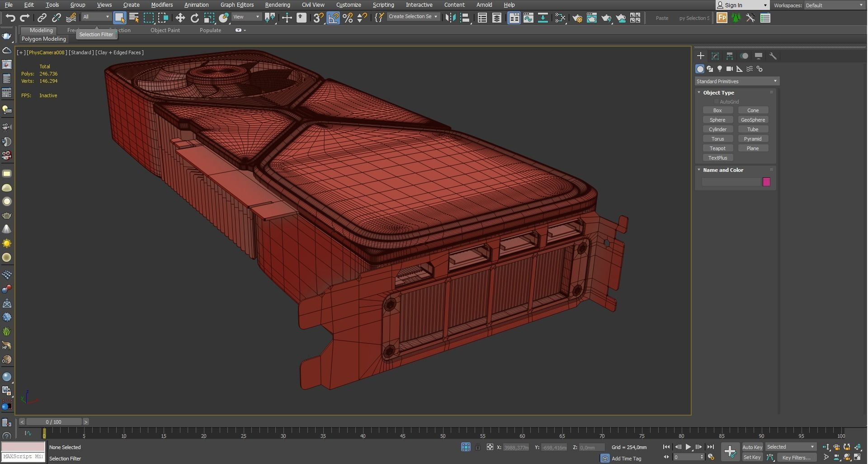Select Populate ribbon tab

coord(210,30)
